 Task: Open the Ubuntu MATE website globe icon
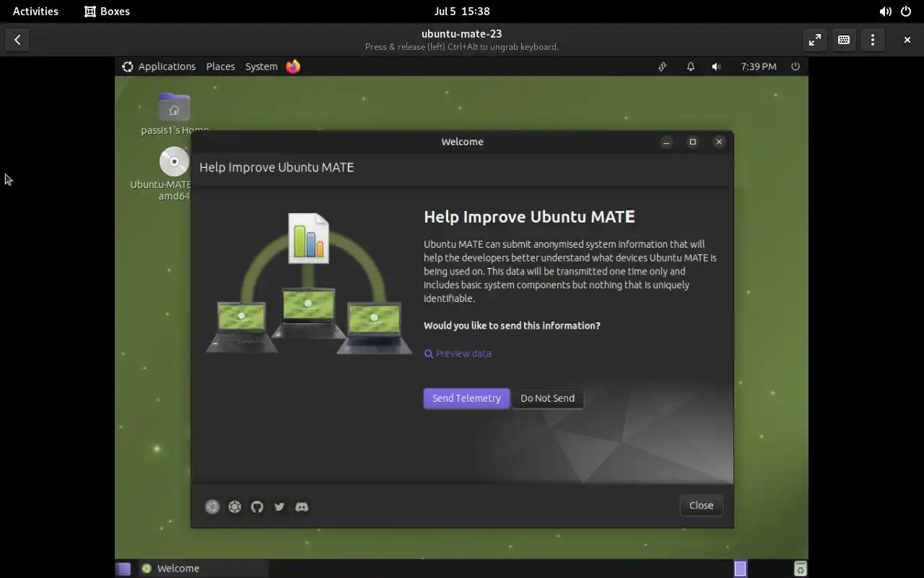(x=212, y=506)
